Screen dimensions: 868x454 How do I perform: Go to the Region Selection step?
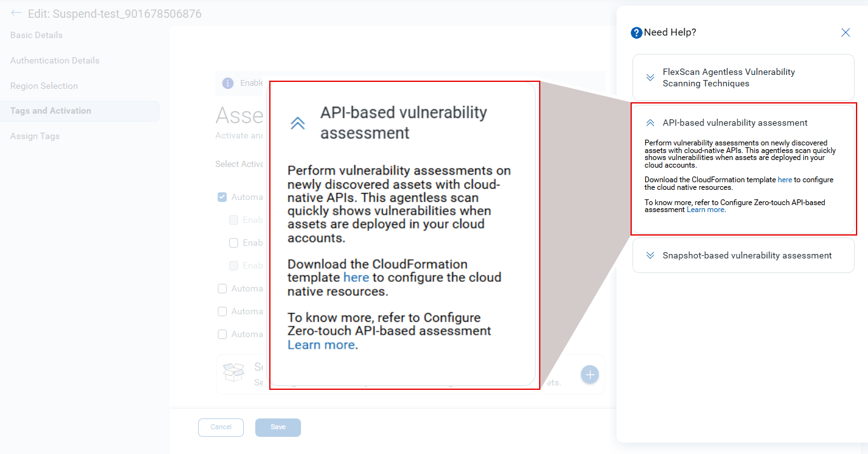tap(44, 86)
